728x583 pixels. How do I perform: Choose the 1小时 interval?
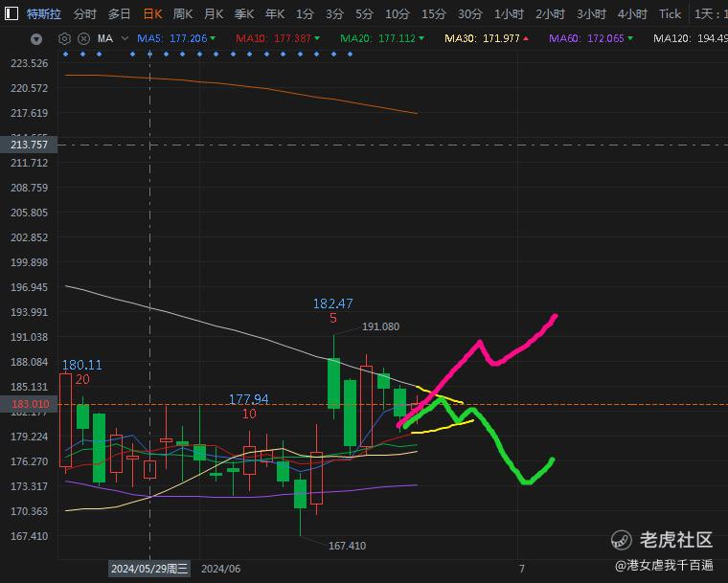(509, 14)
